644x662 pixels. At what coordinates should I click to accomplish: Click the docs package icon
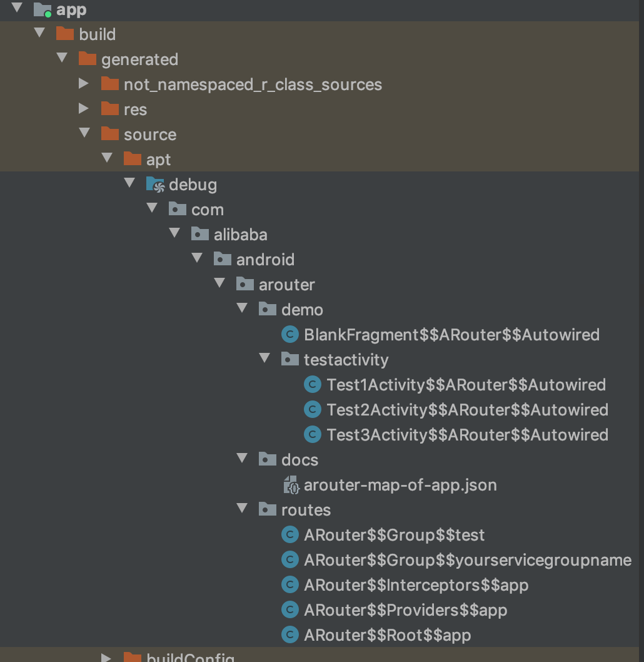[268, 459]
